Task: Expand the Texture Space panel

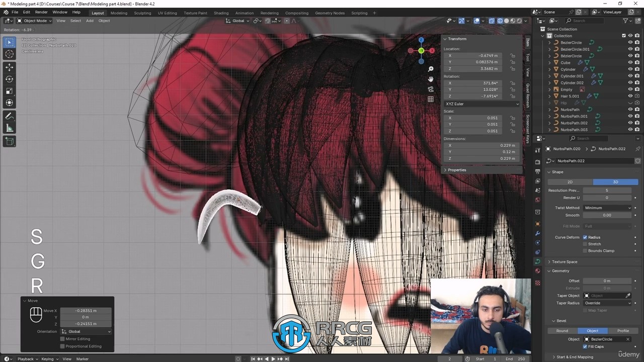Action: tap(564, 262)
